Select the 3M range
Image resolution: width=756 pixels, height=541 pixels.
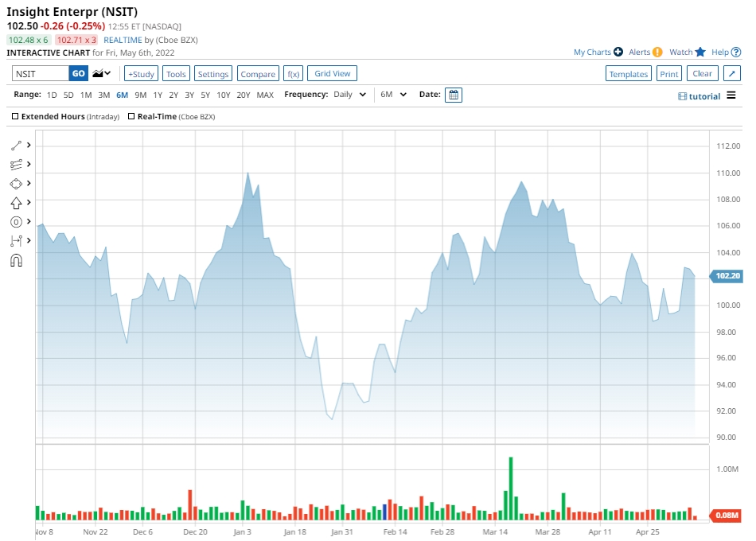coord(104,95)
